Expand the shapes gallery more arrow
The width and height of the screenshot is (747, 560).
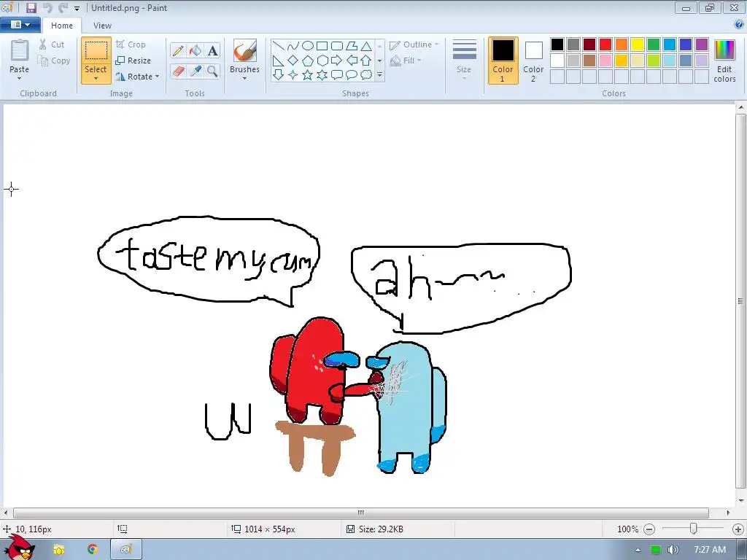pos(379,75)
